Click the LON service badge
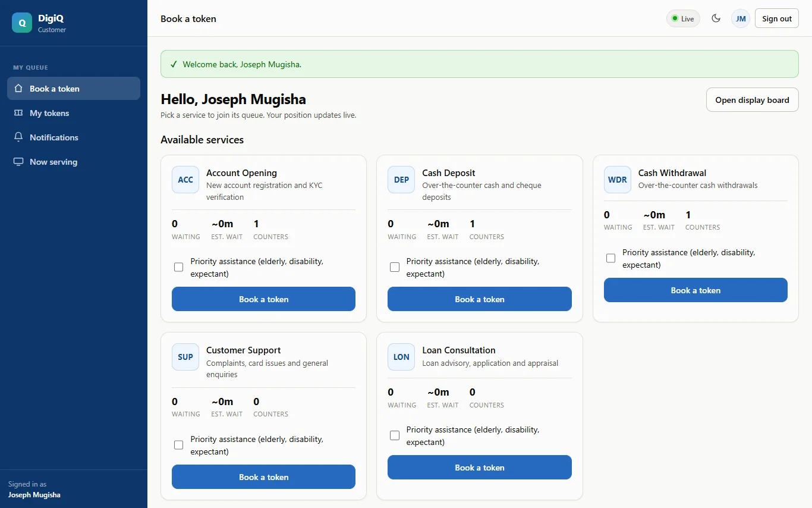The height and width of the screenshot is (508, 812). 401,357
